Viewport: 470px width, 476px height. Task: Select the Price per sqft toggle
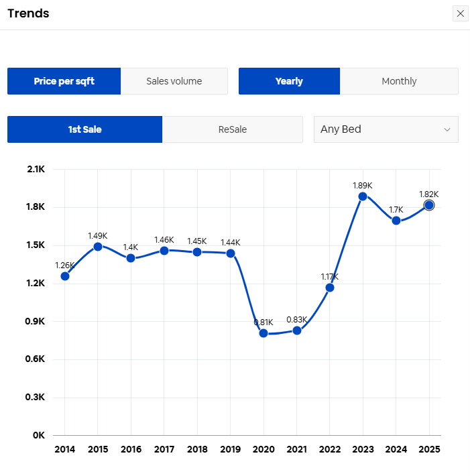click(64, 81)
